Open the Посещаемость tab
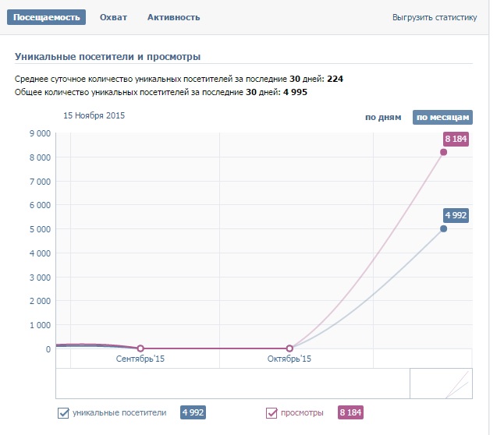The width and height of the screenshot is (504, 435). click(46, 17)
